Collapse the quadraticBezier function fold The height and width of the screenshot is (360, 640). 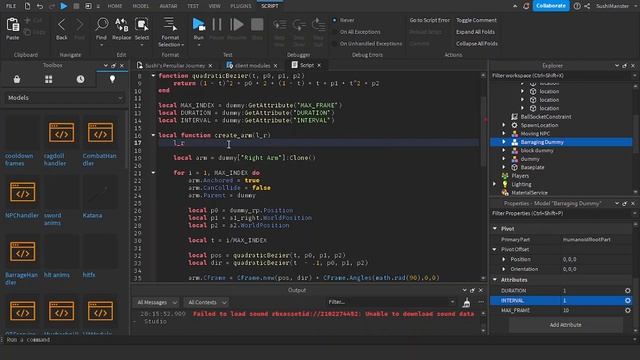(x=153, y=76)
